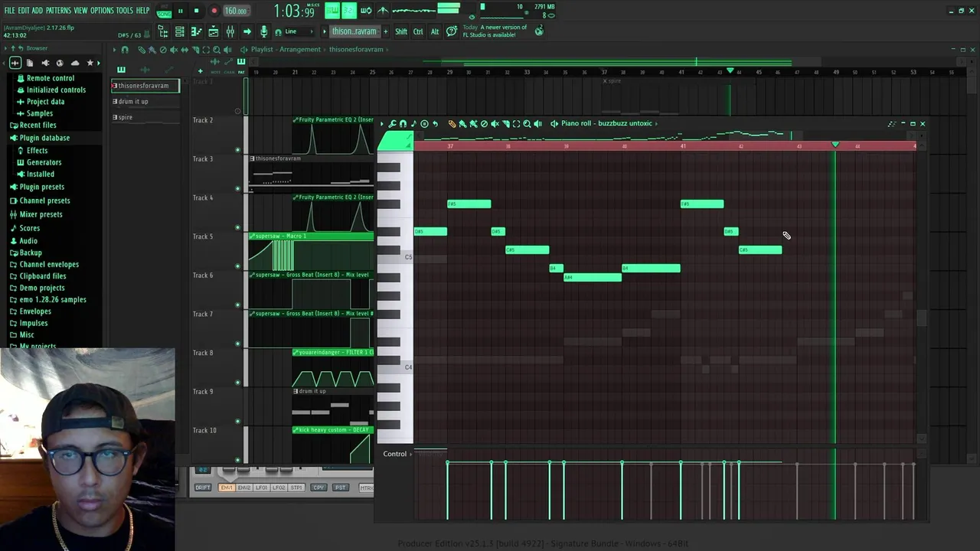Toggle Shift key button in toolbar
This screenshot has width=980, height=551.
click(401, 31)
